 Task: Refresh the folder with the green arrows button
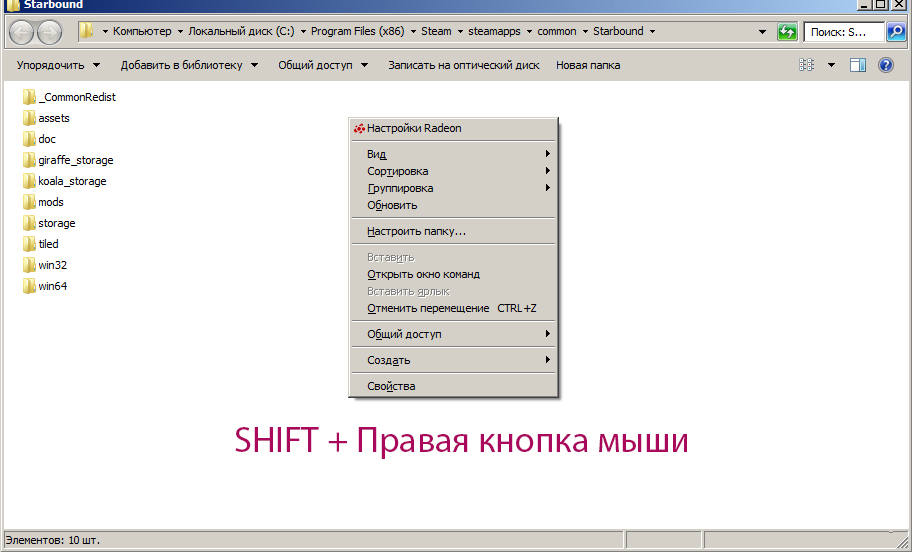(787, 32)
